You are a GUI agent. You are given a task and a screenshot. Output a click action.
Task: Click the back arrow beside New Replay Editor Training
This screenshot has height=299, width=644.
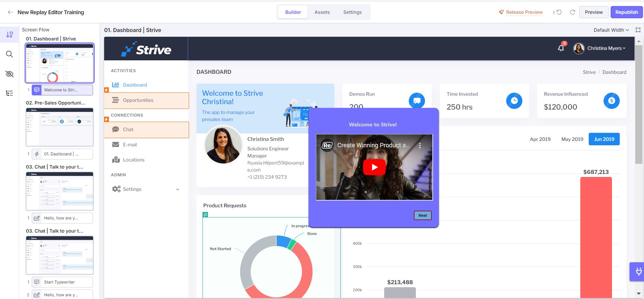coord(11,12)
